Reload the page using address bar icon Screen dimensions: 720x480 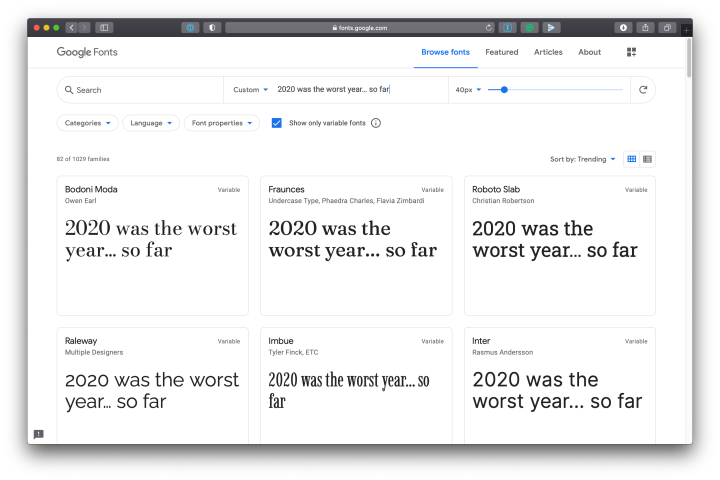click(489, 28)
